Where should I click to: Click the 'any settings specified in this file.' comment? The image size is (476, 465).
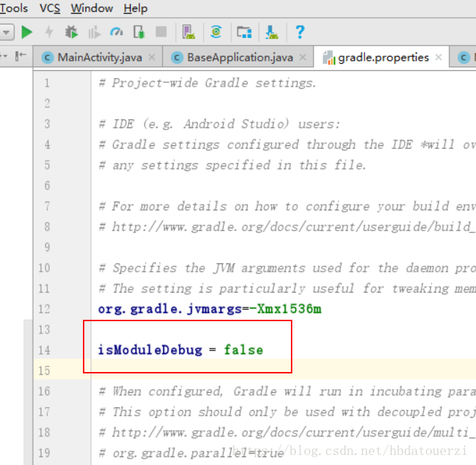(232, 165)
